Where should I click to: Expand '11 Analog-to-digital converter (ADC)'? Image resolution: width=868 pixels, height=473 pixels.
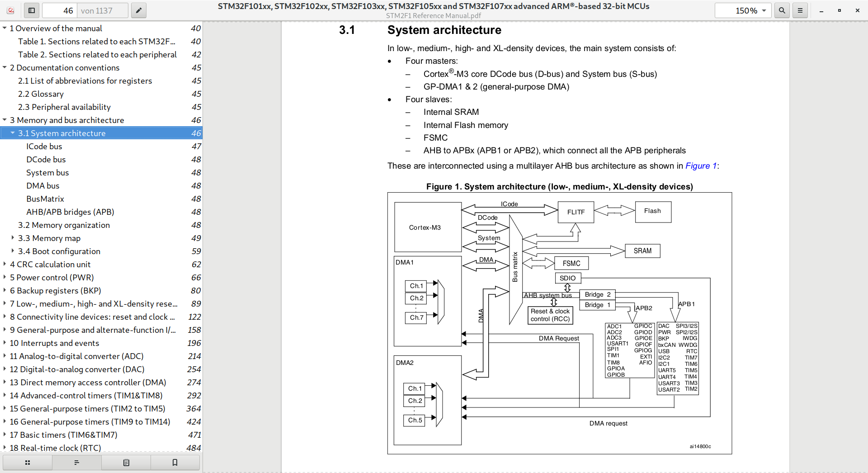click(5, 356)
